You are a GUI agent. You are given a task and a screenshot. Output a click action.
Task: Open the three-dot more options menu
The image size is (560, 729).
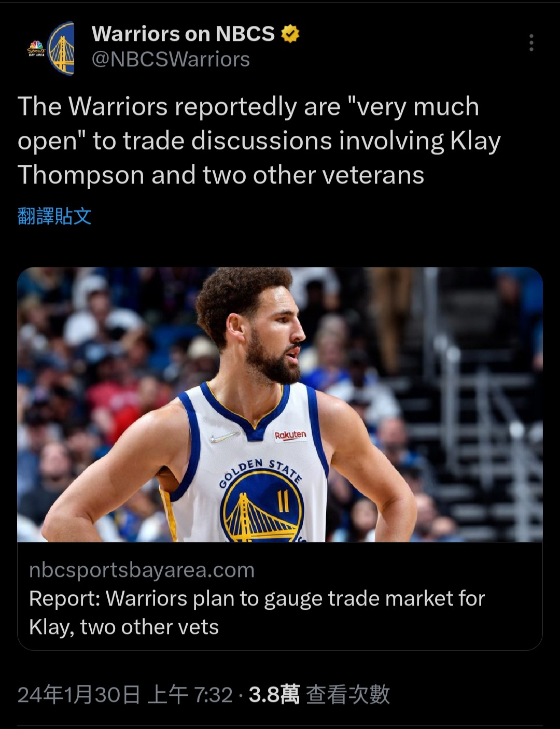pos(531,43)
